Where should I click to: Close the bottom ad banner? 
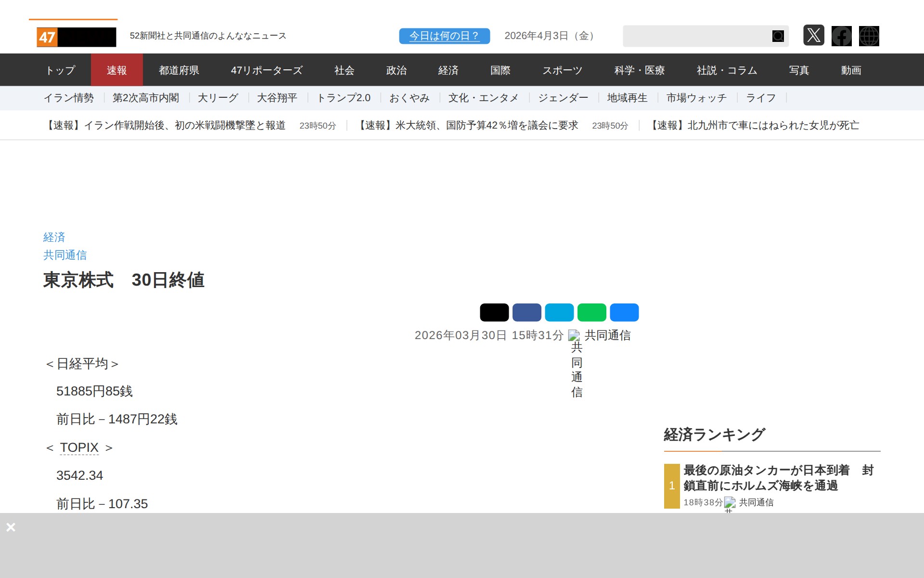coord(11,527)
